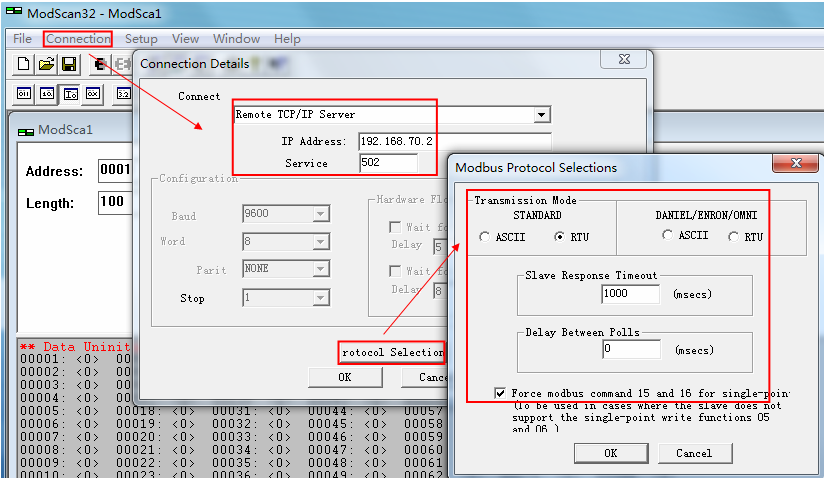Expand the Baud rate 9600 dropdown
824x480 pixels.
click(321, 214)
